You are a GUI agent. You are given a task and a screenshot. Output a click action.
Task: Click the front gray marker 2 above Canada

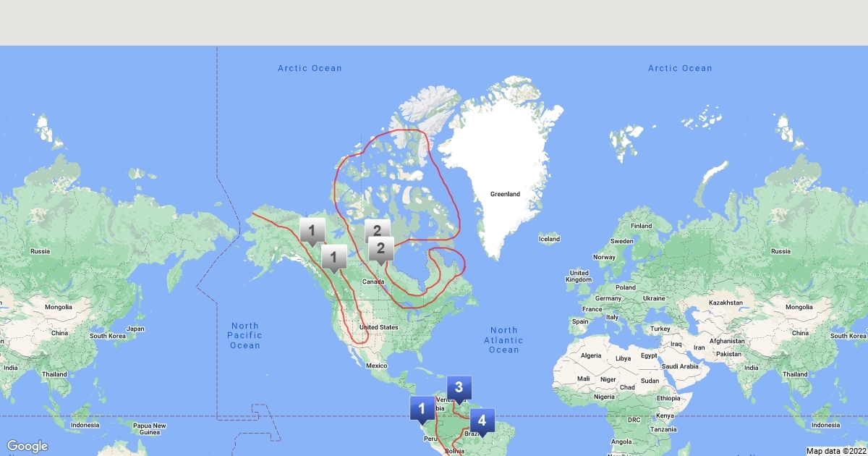(x=381, y=248)
